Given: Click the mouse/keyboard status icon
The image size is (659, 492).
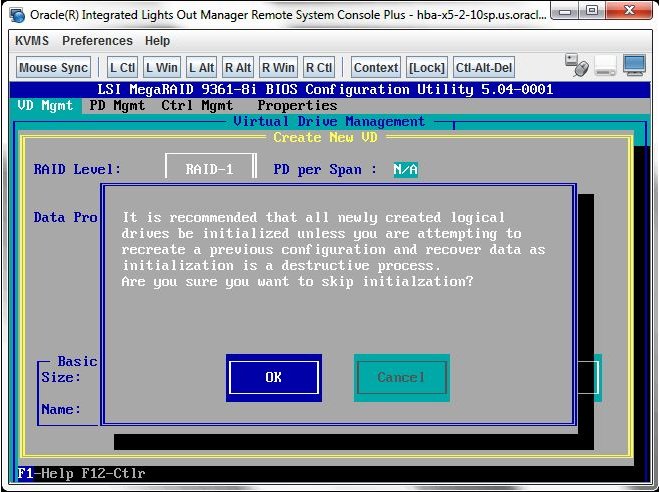Looking at the screenshot, I should (576, 65).
